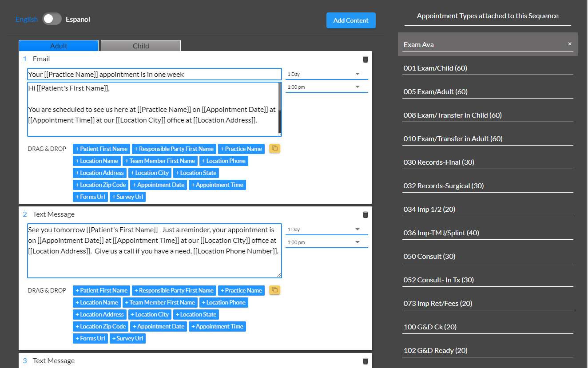Click the email subject line input field
This screenshot has width=588, height=368.
point(154,74)
